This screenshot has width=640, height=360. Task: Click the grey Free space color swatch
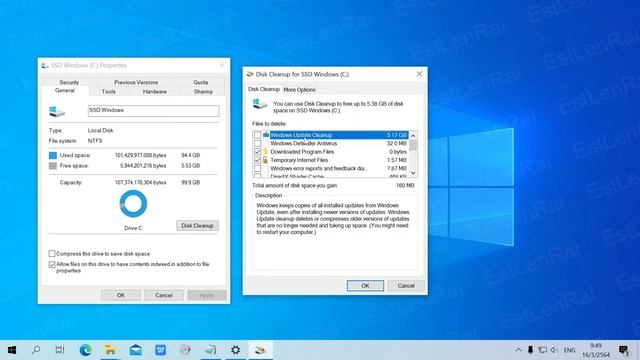(x=53, y=166)
